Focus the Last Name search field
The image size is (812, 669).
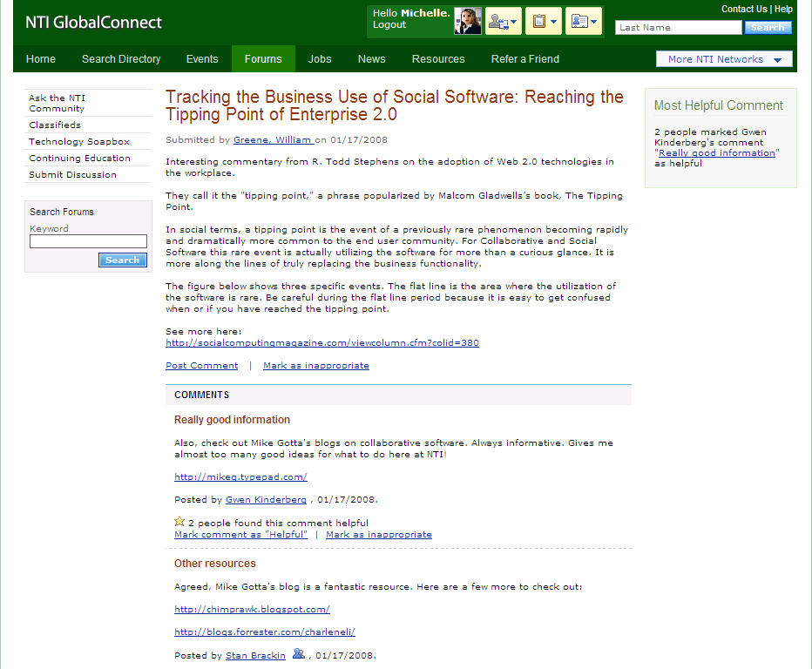tap(679, 28)
